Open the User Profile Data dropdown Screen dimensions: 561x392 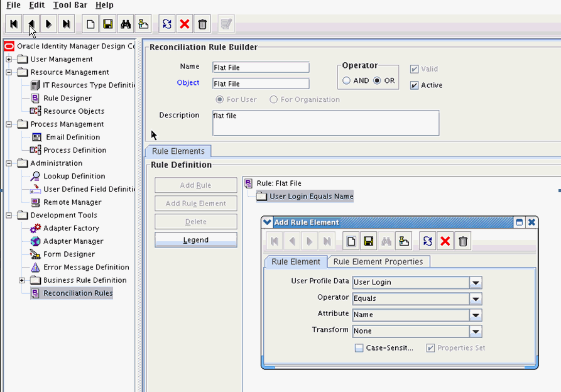pyautogui.click(x=476, y=283)
